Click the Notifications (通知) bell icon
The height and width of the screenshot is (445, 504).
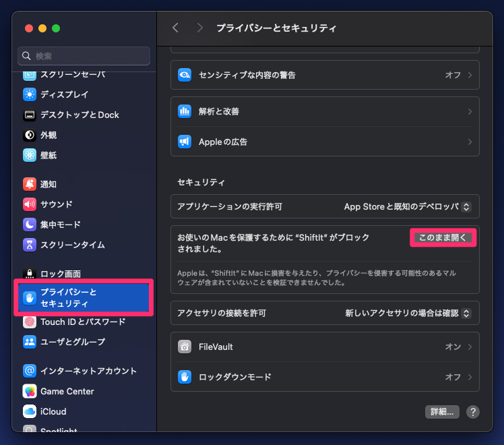coord(30,184)
